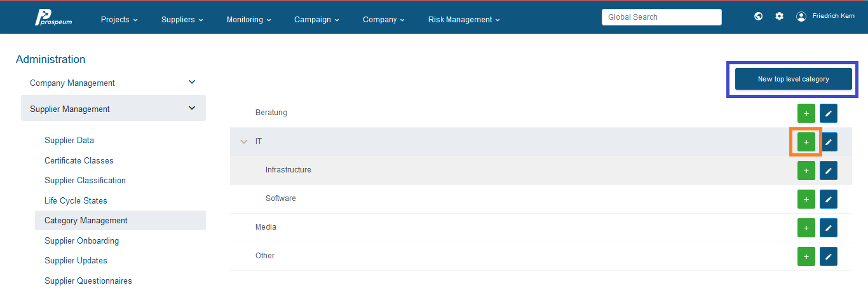The image size is (868, 292).
Task: Add subcategory under IT with plus icon
Action: coord(806,142)
